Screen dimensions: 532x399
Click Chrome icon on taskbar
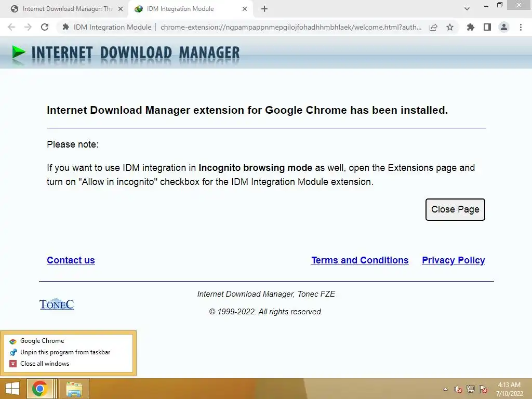(x=39, y=389)
